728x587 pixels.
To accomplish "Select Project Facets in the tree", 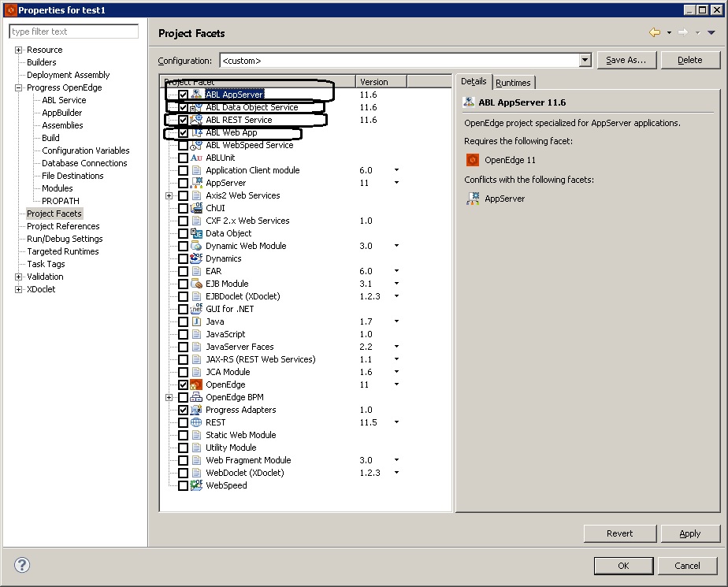I will click(54, 214).
